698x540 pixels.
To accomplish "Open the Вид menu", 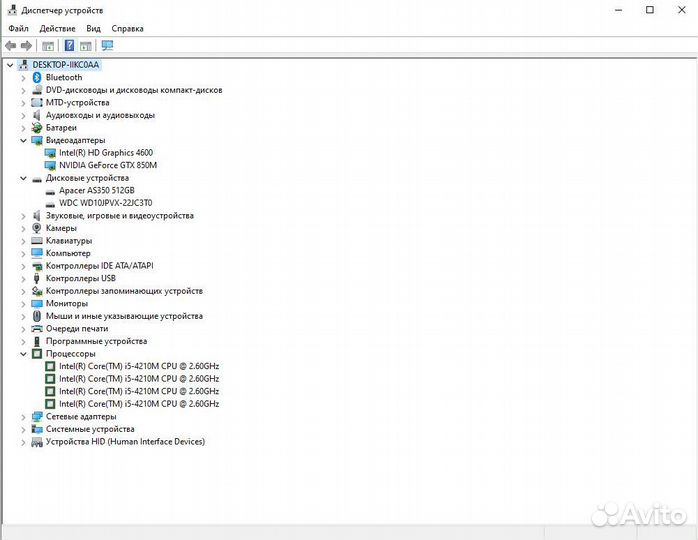I will tap(93, 28).
